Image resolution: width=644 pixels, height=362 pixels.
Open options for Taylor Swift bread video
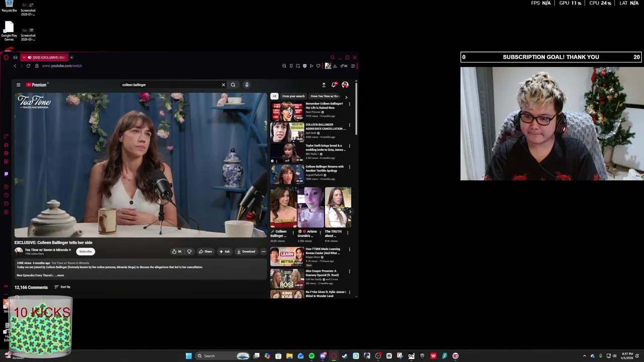click(349, 146)
